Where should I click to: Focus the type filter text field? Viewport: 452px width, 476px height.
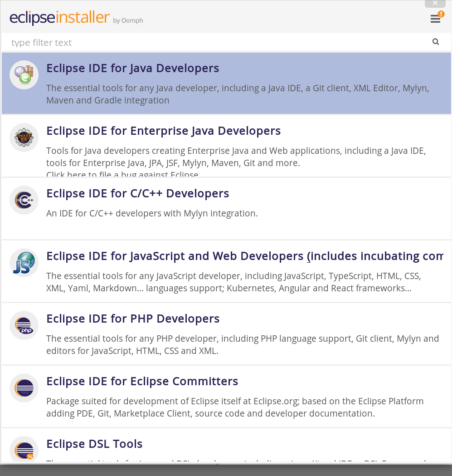pyautogui.click(x=217, y=42)
